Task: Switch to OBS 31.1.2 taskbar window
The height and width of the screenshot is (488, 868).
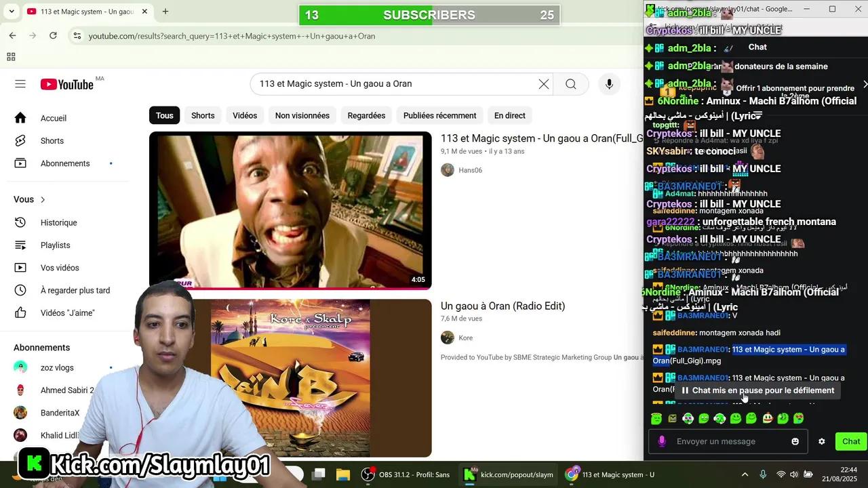Action: tap(406, 474)
